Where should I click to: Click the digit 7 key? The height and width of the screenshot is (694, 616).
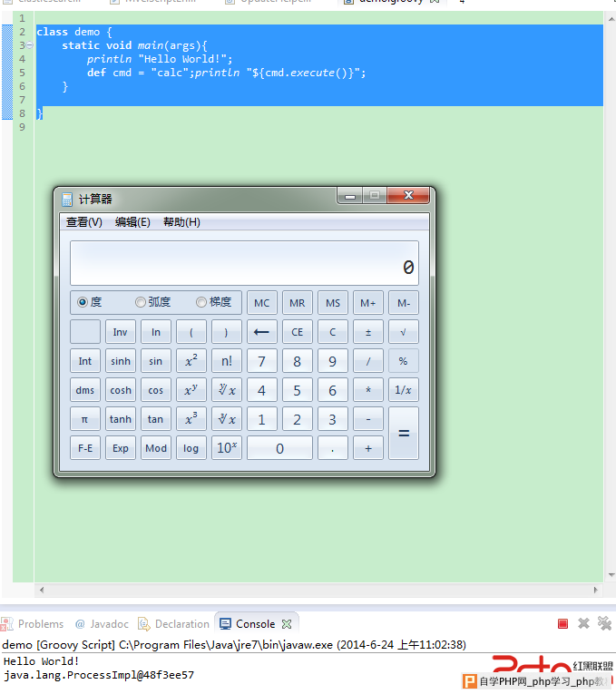click(x=262, y=361)
